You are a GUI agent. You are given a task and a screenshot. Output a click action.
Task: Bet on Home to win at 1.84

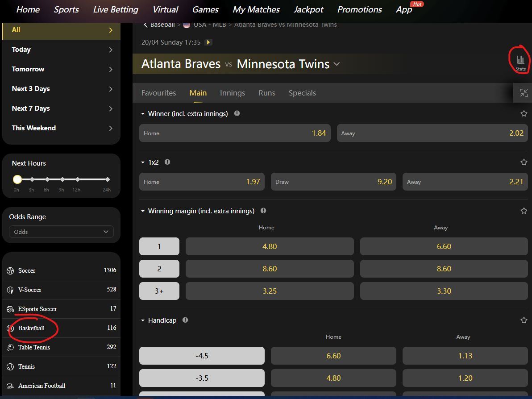pyautogui.click(x=235, y=133)
